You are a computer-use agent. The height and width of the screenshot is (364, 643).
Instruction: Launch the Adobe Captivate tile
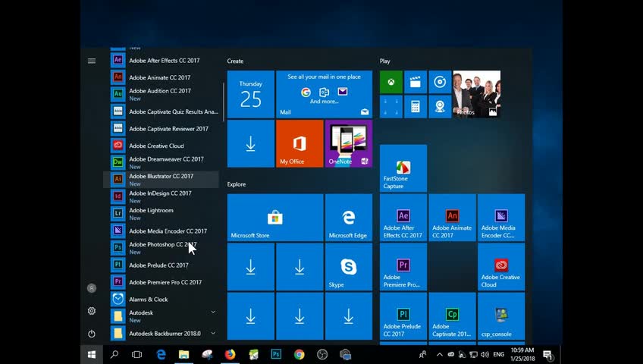[x=453, y=316]
